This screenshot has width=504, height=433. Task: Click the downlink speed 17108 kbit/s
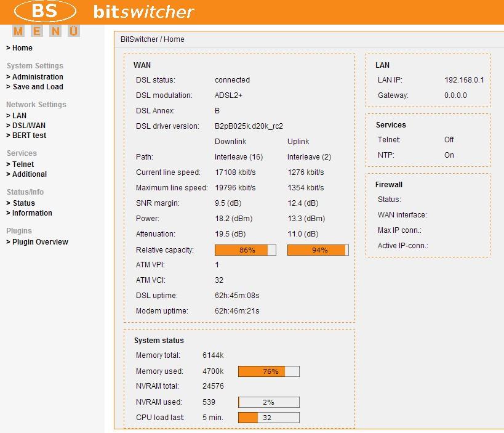235,172
